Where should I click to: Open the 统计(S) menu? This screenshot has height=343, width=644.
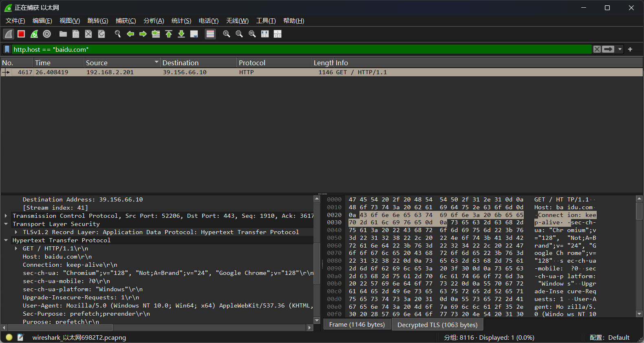coord(181,21)
